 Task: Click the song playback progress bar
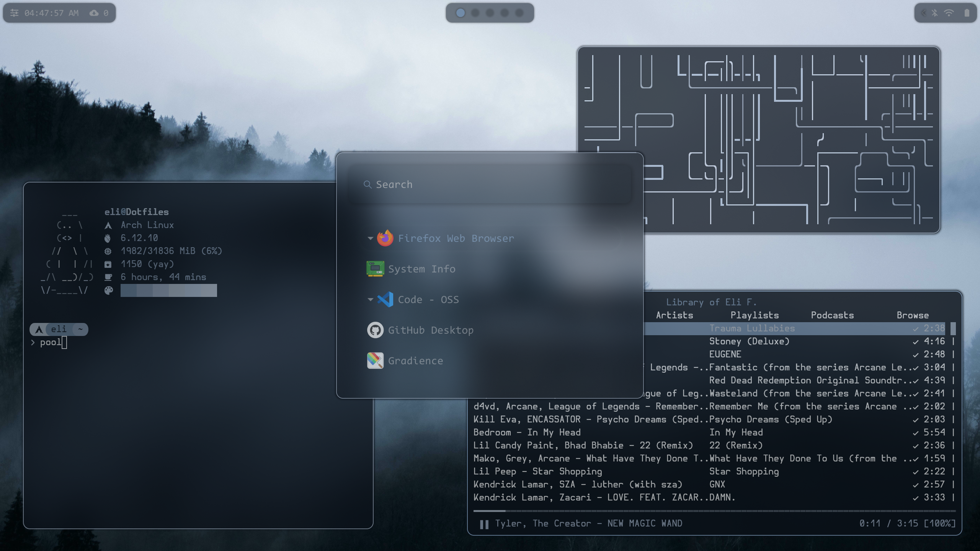click(x=714, y=511)
